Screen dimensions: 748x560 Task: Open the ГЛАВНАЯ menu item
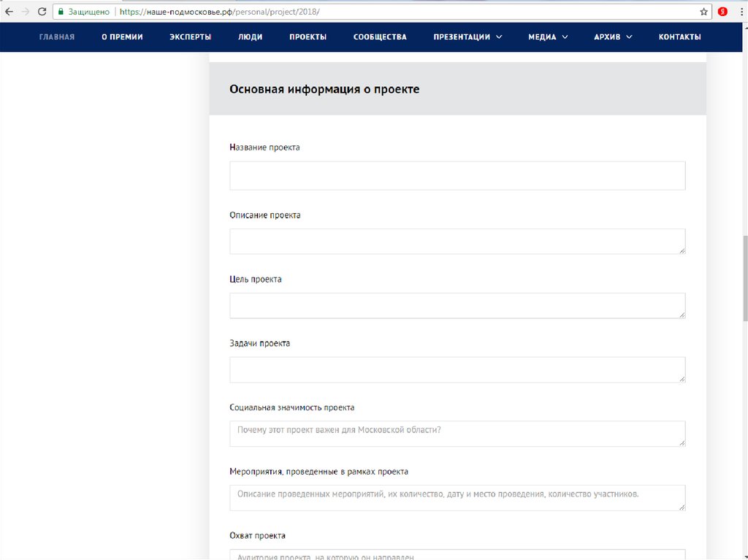coord(57,37)
